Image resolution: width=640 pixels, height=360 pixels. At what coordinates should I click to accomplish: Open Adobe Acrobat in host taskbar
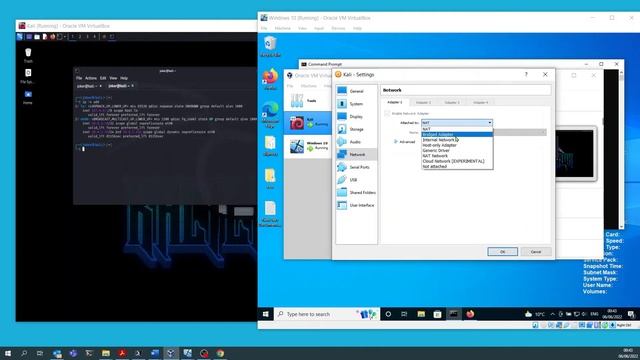coord(122,353)
